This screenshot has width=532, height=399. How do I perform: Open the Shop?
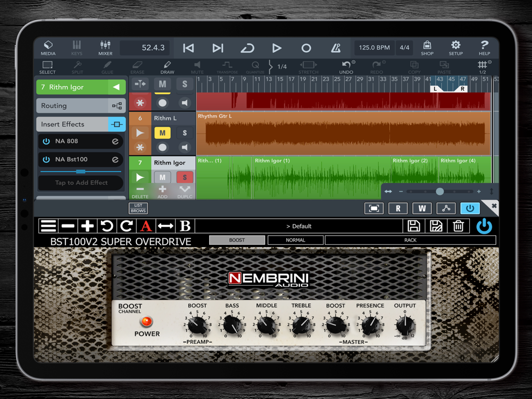pos(427,48)
